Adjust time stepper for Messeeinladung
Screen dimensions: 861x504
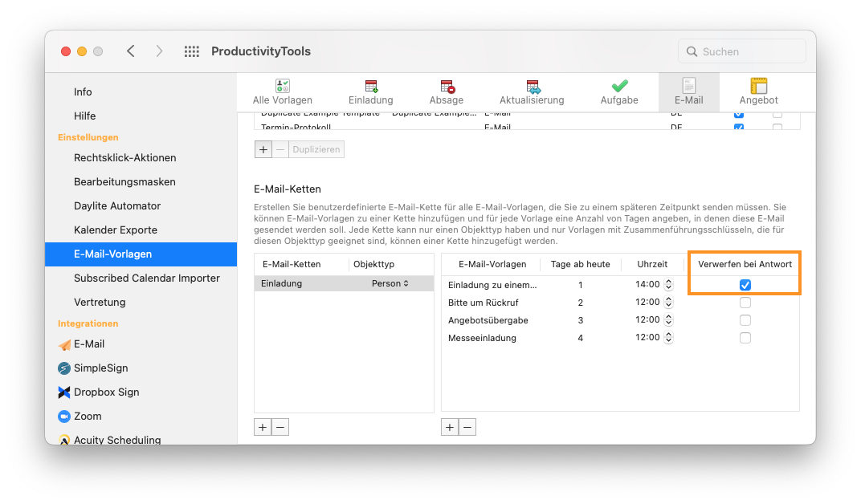pos(668,337)
